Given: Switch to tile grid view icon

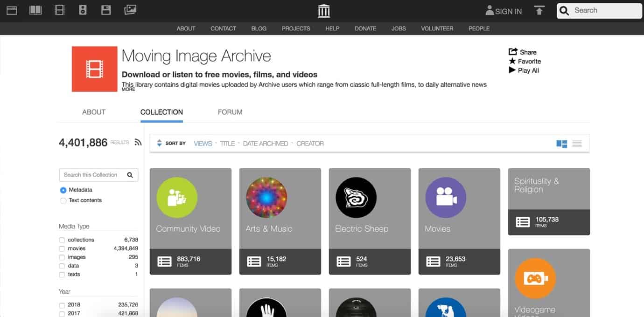Looking at the screenshot, I should point(562,144).
